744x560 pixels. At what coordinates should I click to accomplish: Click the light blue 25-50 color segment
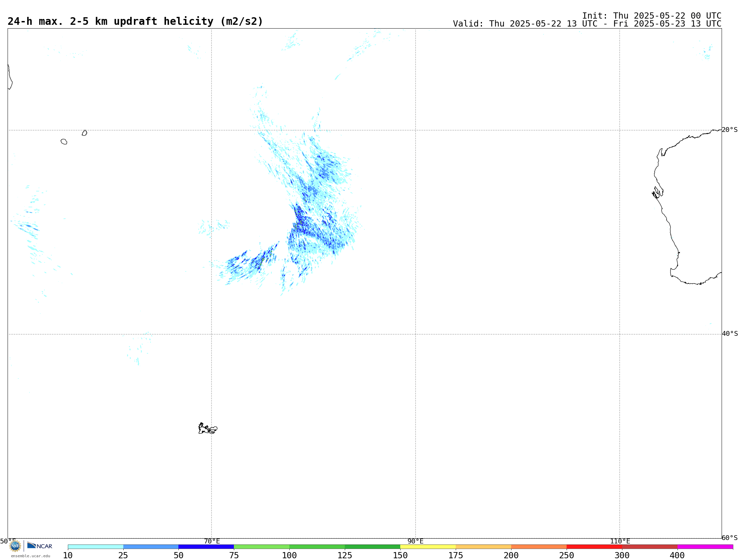coord(151,547)
